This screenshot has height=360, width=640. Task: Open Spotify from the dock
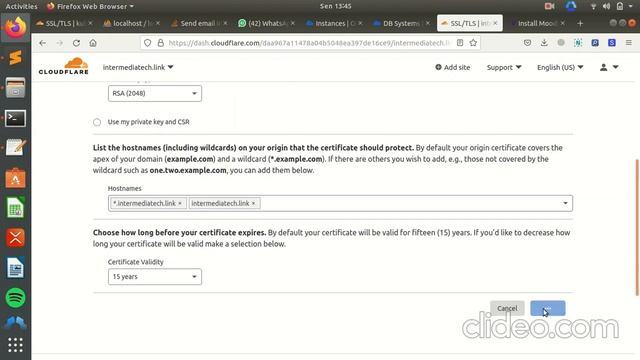(x=16, y=298)
